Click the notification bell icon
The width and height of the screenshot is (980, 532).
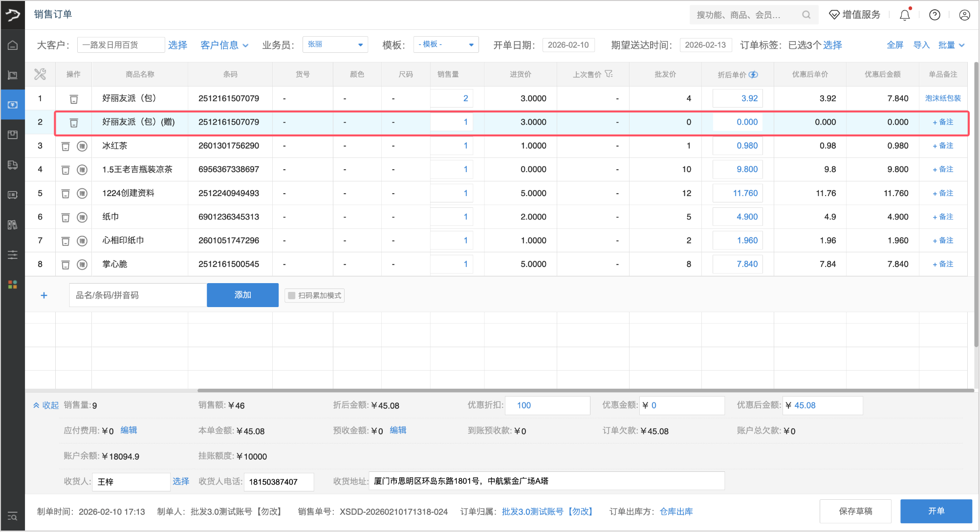pos(905,15)
